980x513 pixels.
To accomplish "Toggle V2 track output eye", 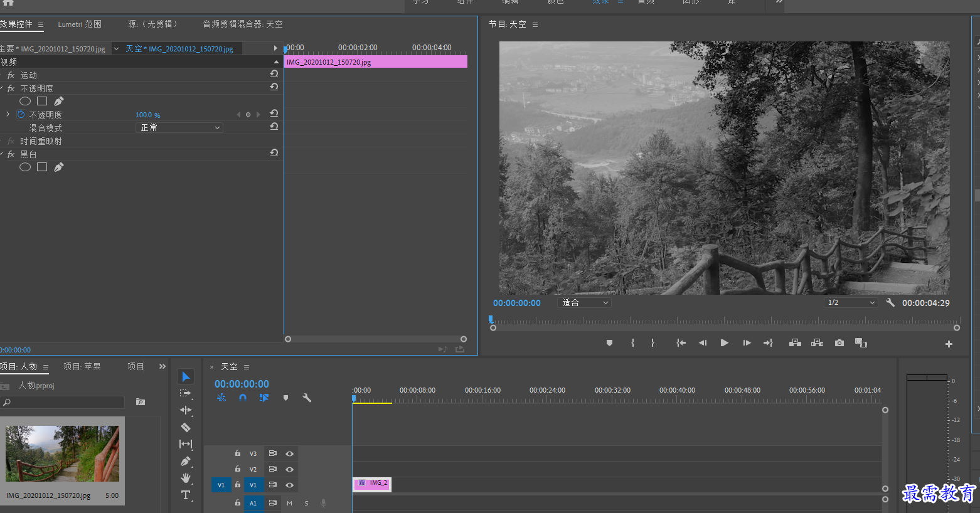I will (x=289, y=469).
